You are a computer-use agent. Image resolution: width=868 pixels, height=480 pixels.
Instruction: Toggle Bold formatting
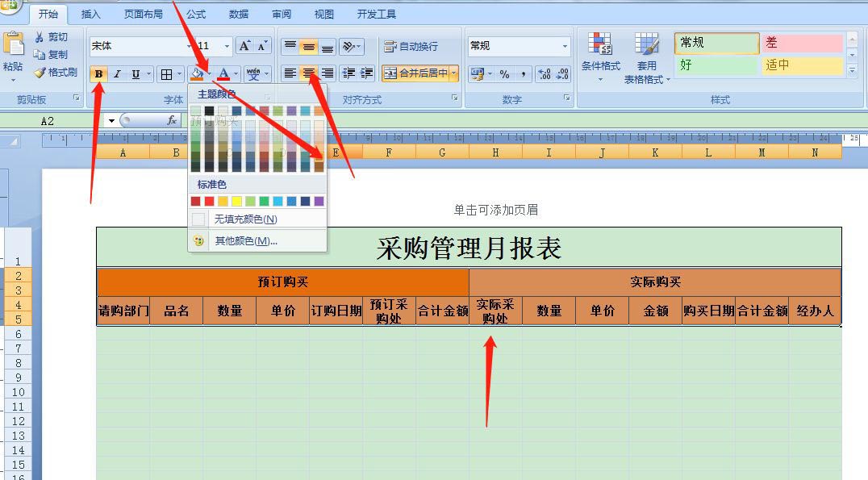(97, 73)
